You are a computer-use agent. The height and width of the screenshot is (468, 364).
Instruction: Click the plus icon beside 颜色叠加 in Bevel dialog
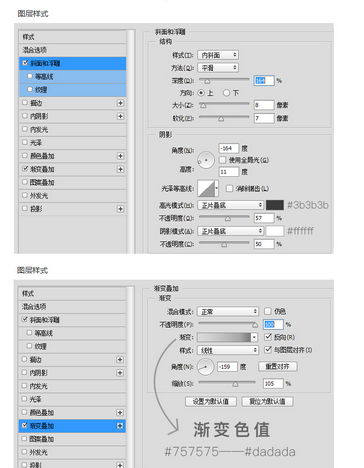[120, 156]
